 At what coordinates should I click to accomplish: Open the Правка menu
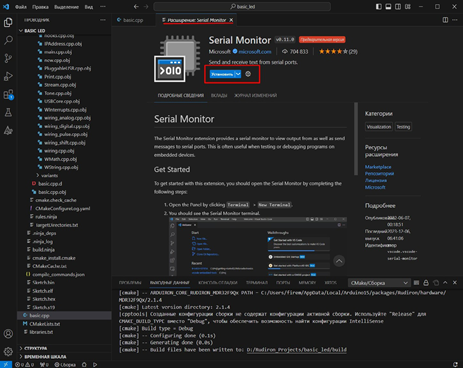pos(40,7)
